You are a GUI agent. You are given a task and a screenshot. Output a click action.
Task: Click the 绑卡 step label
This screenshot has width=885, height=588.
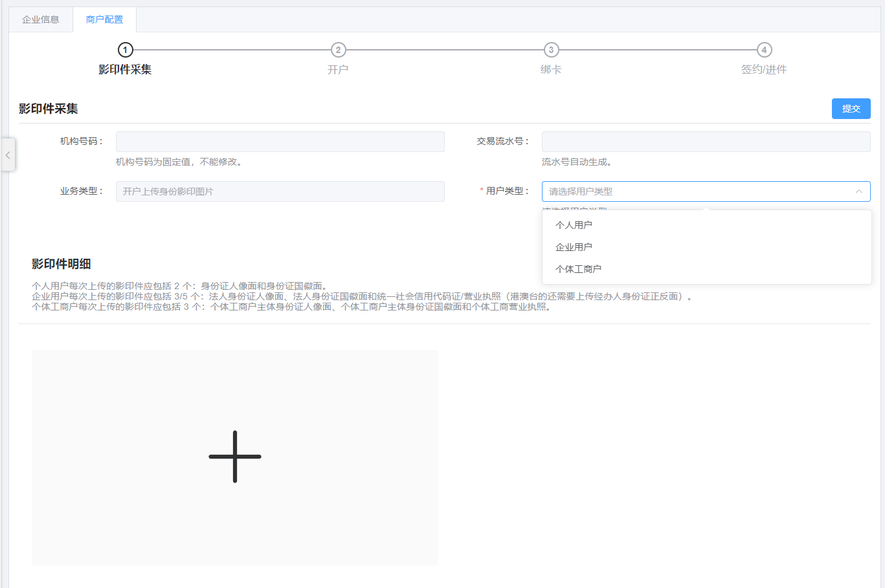click(551, 69)
